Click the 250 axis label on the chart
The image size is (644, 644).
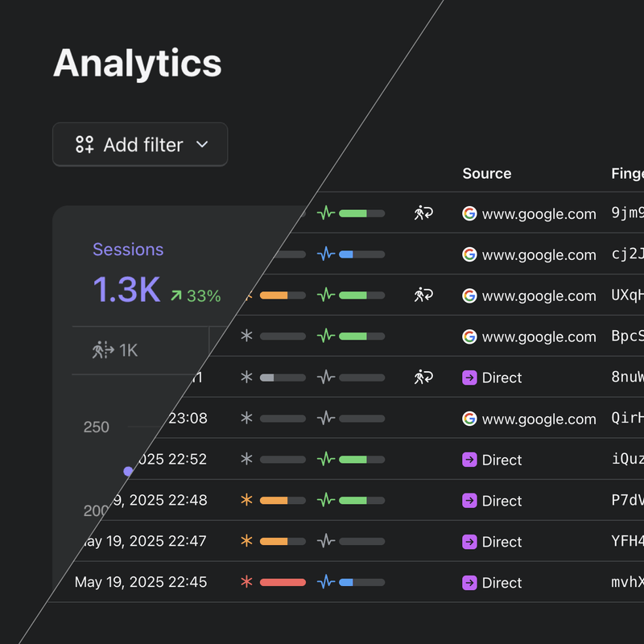tap(97, 427)
